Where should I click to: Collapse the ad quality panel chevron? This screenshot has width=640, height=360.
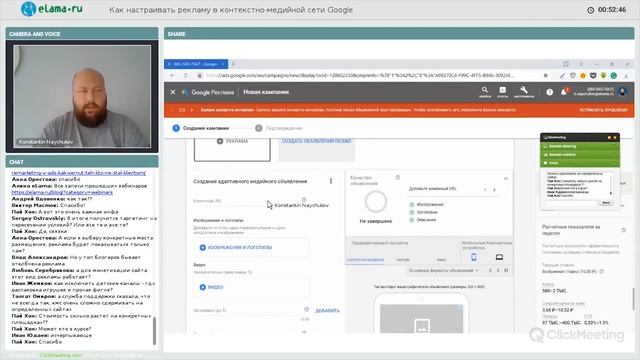pos(505,179)
